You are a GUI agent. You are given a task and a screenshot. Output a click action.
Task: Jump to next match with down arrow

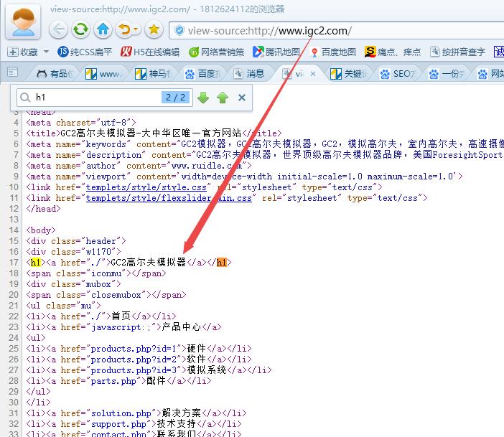click(x=203, y=98)
